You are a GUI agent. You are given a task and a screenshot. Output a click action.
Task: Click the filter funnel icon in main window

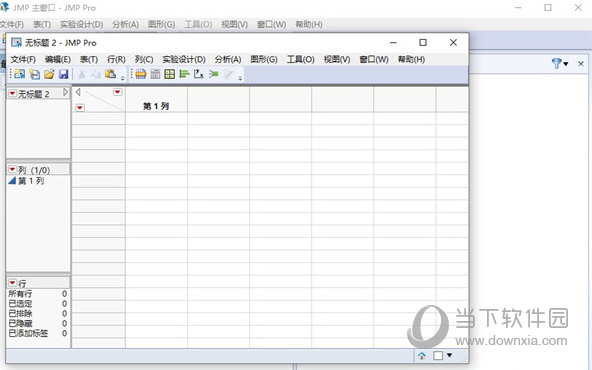(x=557, y=63)
